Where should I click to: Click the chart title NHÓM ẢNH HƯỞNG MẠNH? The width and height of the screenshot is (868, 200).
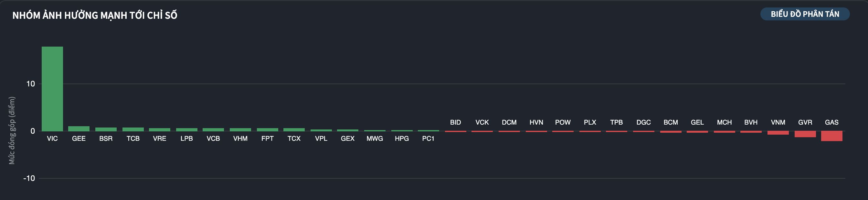[95, 16]
